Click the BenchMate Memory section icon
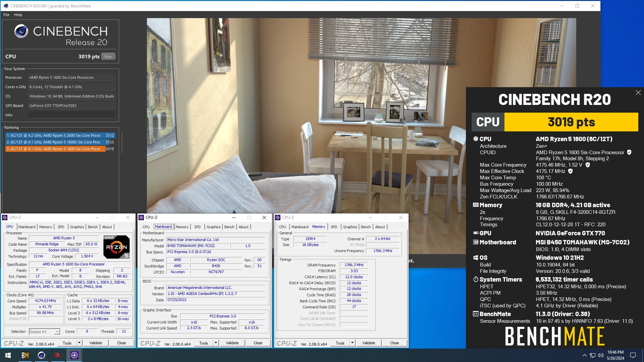Screen dimensions: 644x362 [476, 205]
